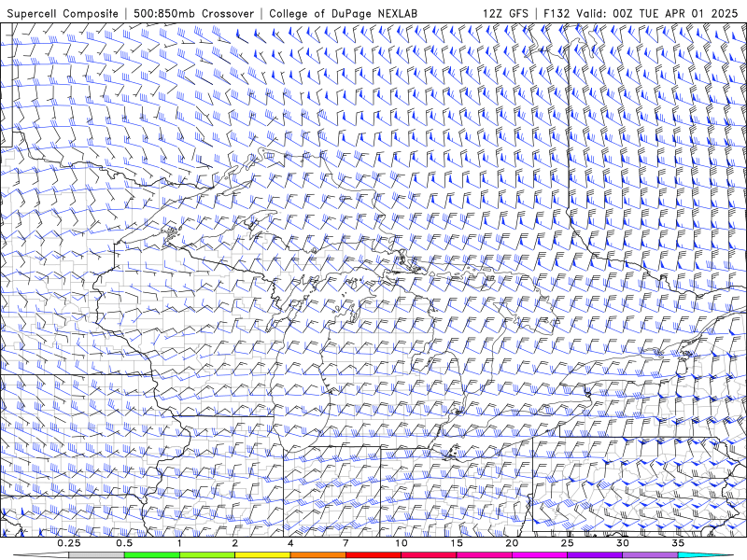747x560 pixels.
Task: Click the "500:850mb Crossover" header label
Action: (193, 14)
